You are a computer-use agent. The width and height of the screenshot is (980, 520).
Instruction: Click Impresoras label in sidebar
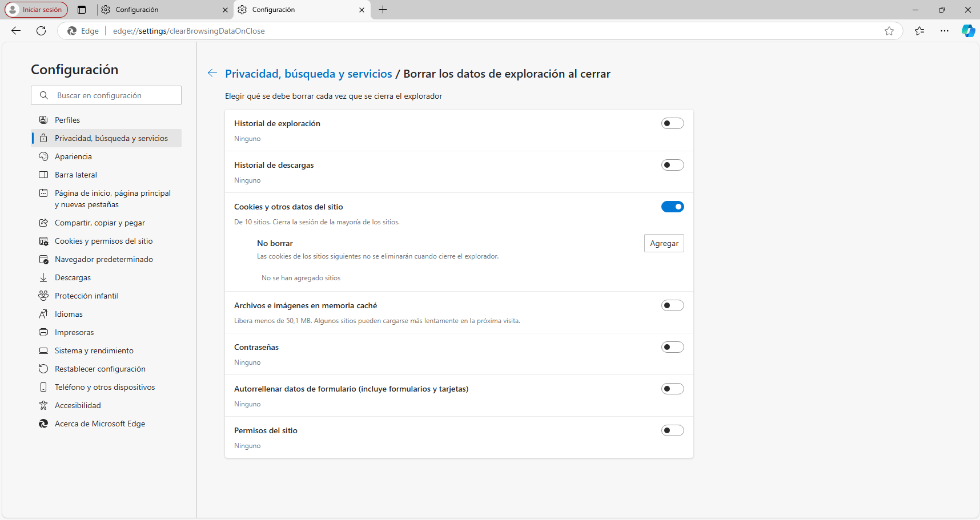pos(74,332)
